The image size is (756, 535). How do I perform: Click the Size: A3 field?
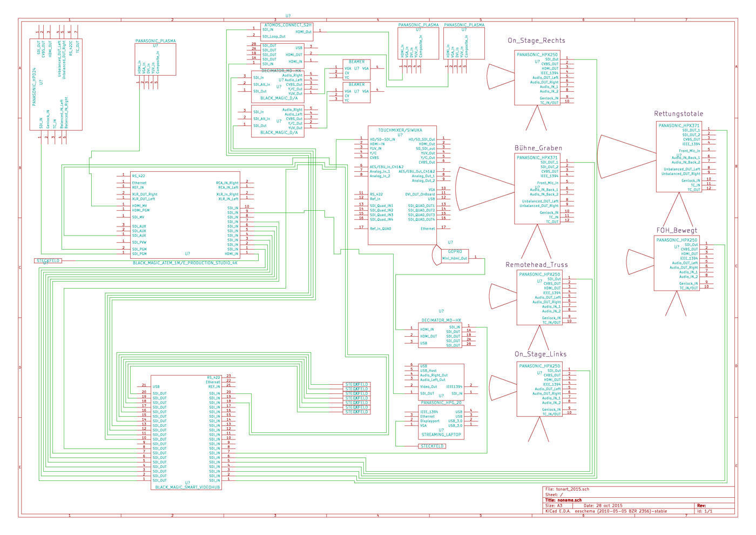(x=554, y=506)
